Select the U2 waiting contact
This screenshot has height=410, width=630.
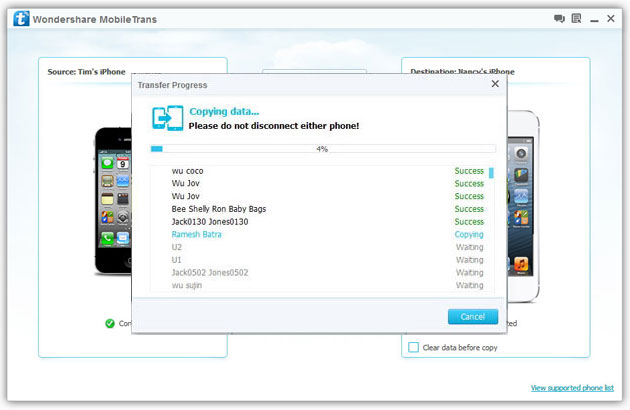(321, 247)
